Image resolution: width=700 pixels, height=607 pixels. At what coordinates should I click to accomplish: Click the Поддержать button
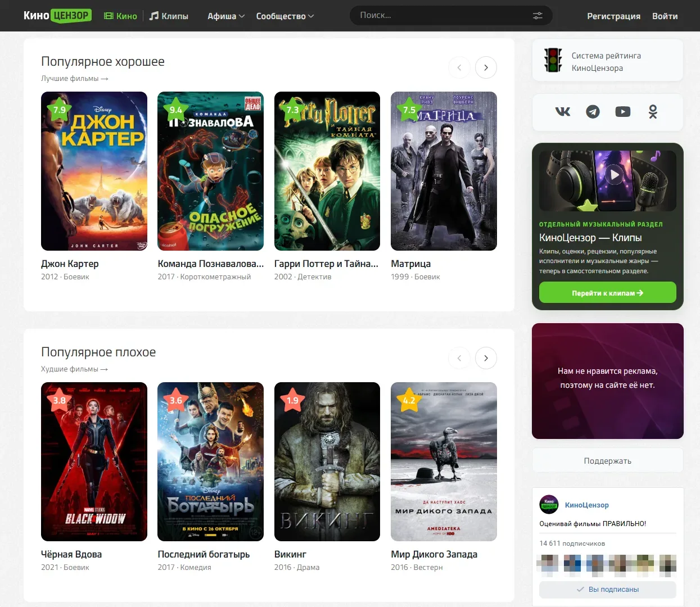click(608, 461)
